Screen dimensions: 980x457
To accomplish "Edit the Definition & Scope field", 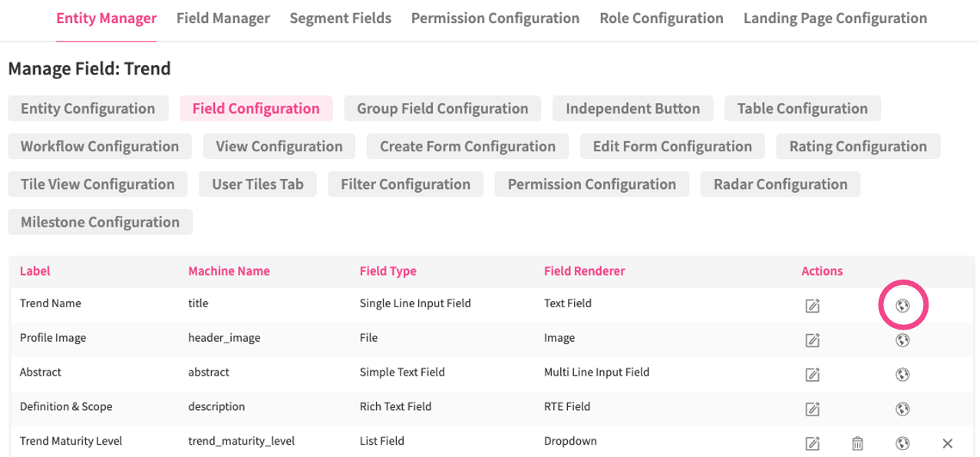I will point(813,409).
